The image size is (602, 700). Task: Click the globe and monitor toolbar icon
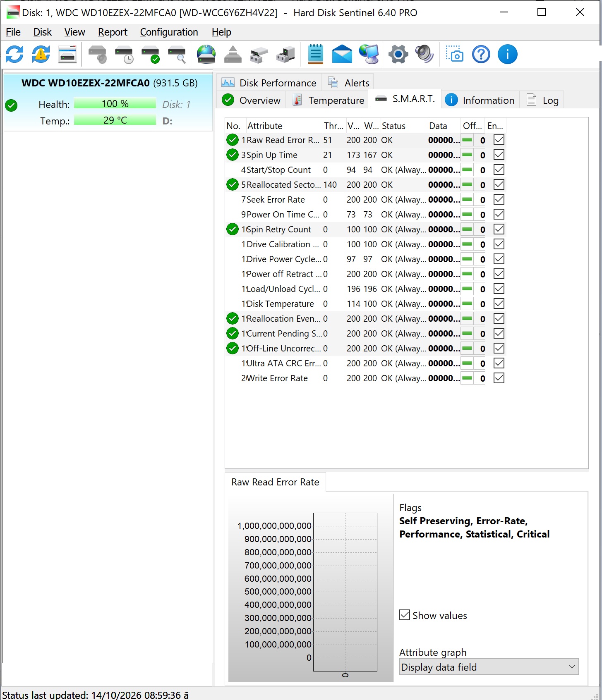[369, 54]
